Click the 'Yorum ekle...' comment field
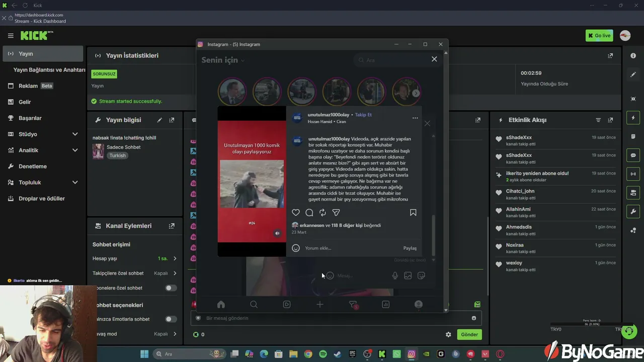644x362 pixels. tap(352, 248)
